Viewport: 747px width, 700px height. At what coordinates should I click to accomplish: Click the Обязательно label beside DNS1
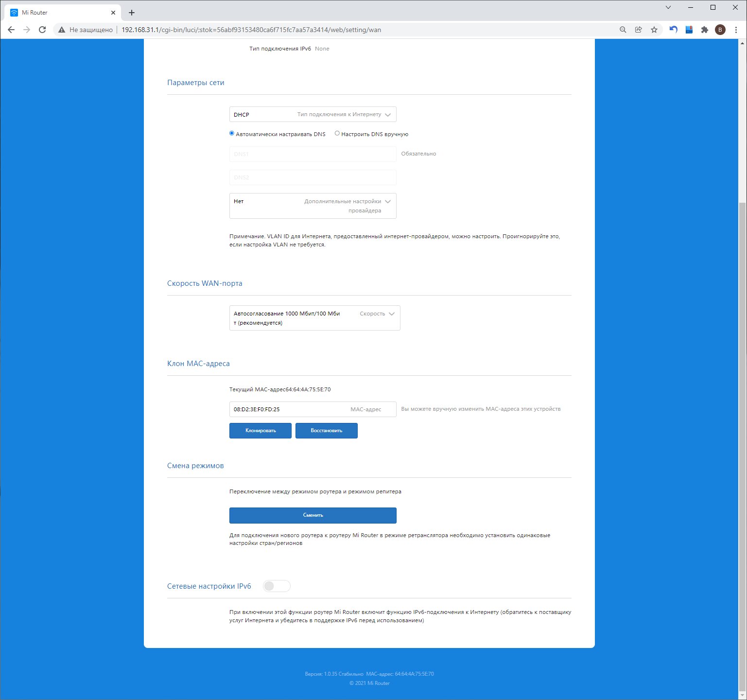pos(418,154)
